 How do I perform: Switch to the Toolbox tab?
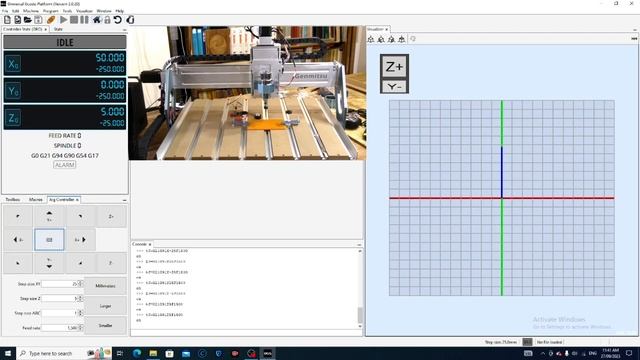[x=13, y=200]
